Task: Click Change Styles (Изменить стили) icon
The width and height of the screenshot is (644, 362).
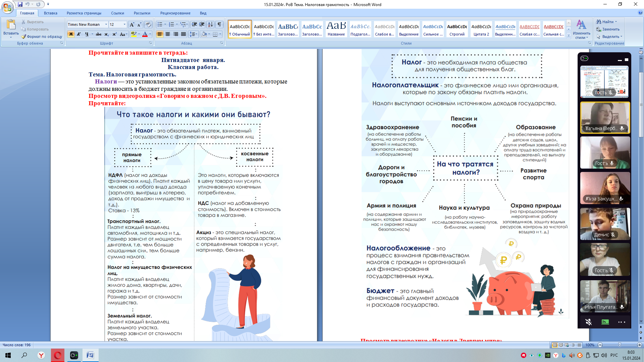Action: pos(581,25)
